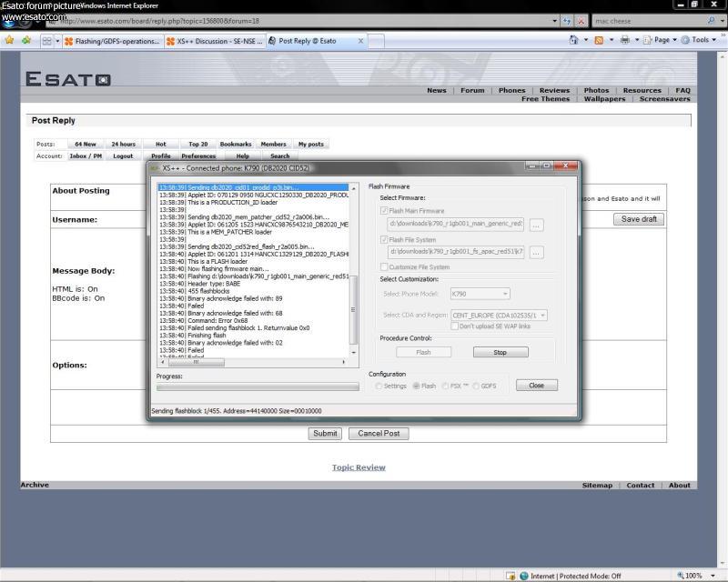
Task: Click the Stop procedure button
Action: [x=500, y=352]
